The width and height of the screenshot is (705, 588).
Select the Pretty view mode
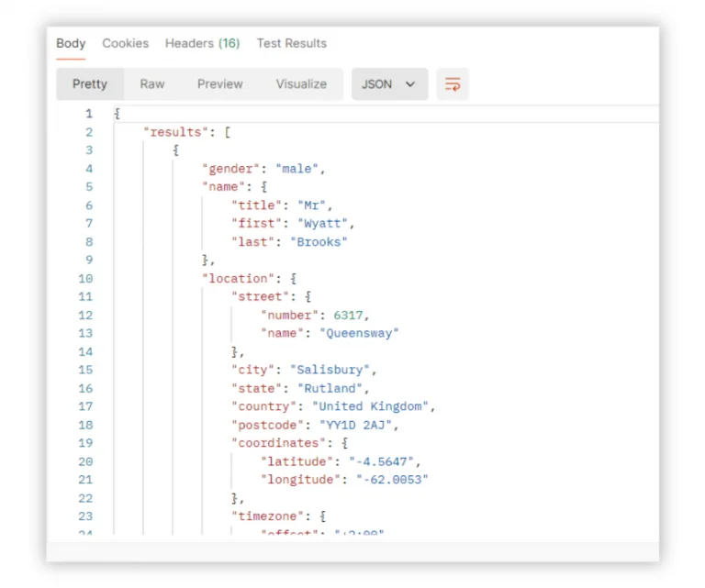point(90,84)
